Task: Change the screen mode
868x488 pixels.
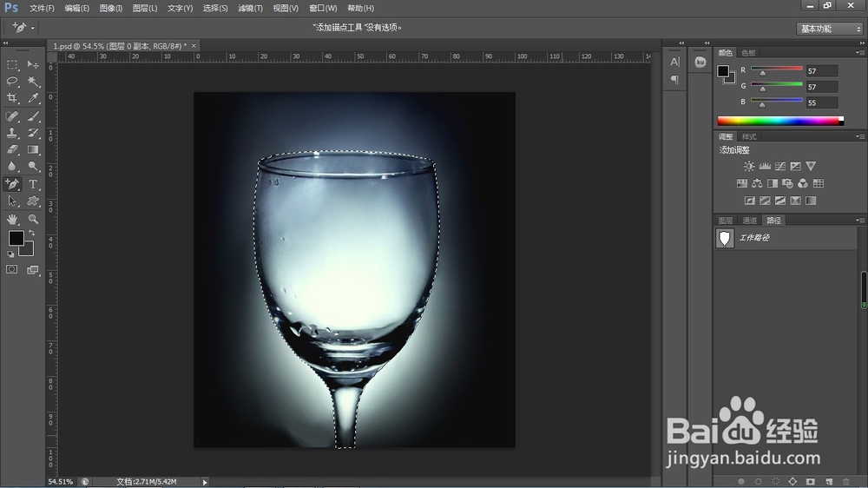Action: click(33, 270)
